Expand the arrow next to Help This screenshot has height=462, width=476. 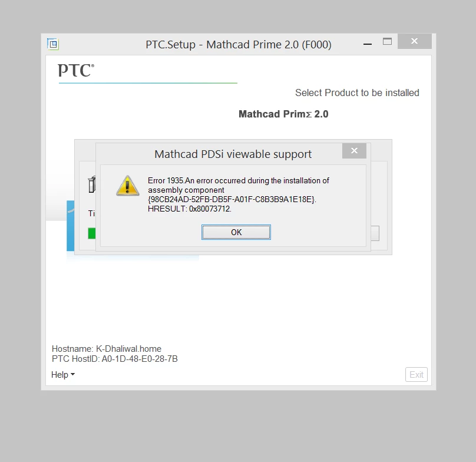click(72, 375)
